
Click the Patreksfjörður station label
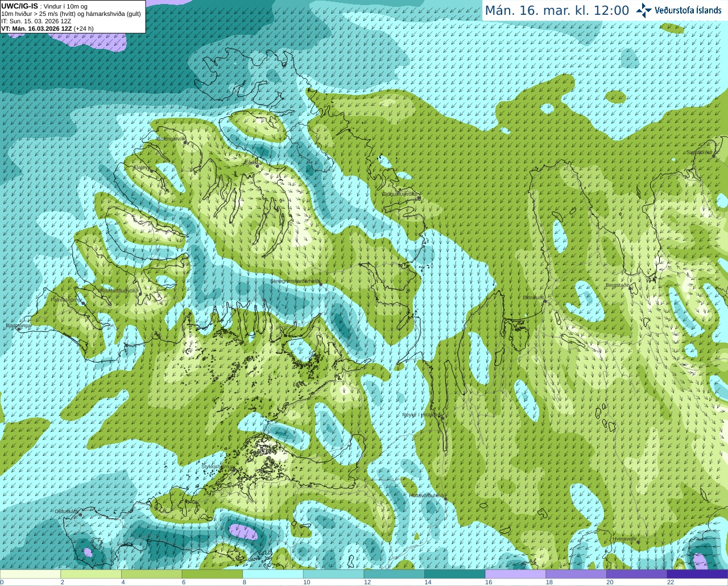click(x=67, y=299)
